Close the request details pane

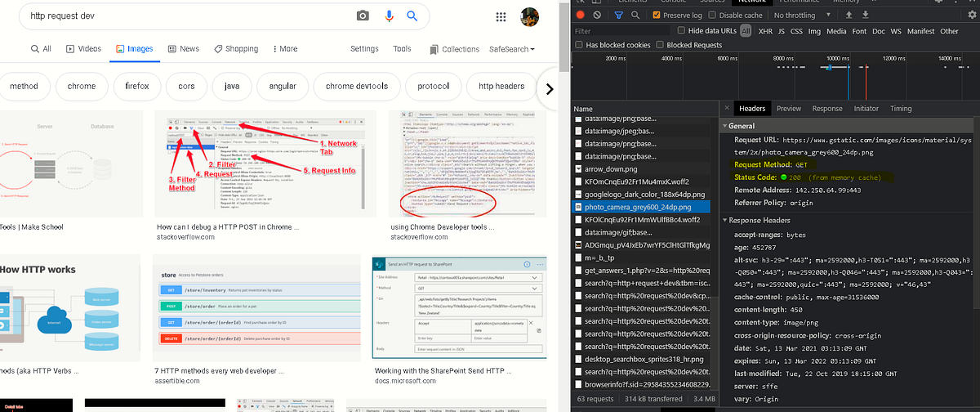point(726,108)
